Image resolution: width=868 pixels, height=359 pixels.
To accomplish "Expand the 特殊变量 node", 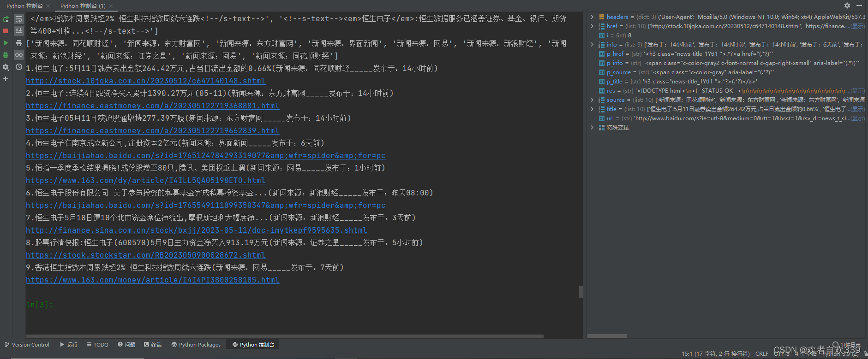I will coord(592,128).
